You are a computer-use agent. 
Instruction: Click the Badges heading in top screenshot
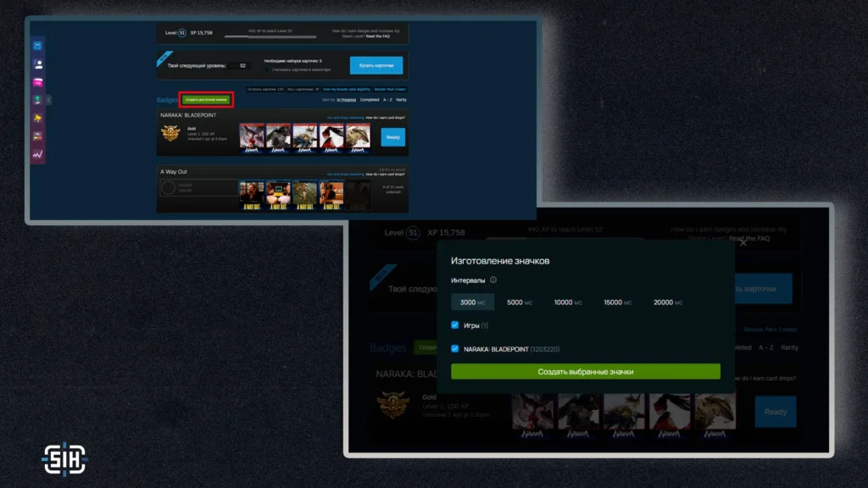[x=167, y=100]
